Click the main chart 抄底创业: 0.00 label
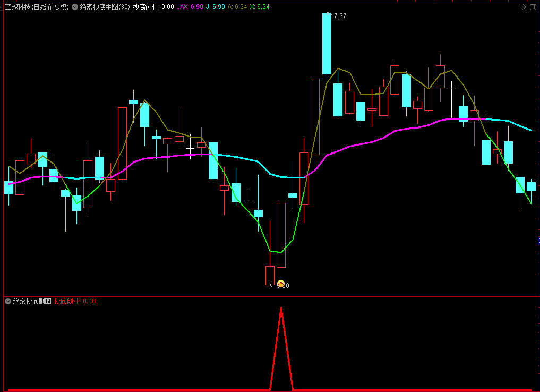Image resolution: width=540 pixels, height=392 pixels. (153, 7)
